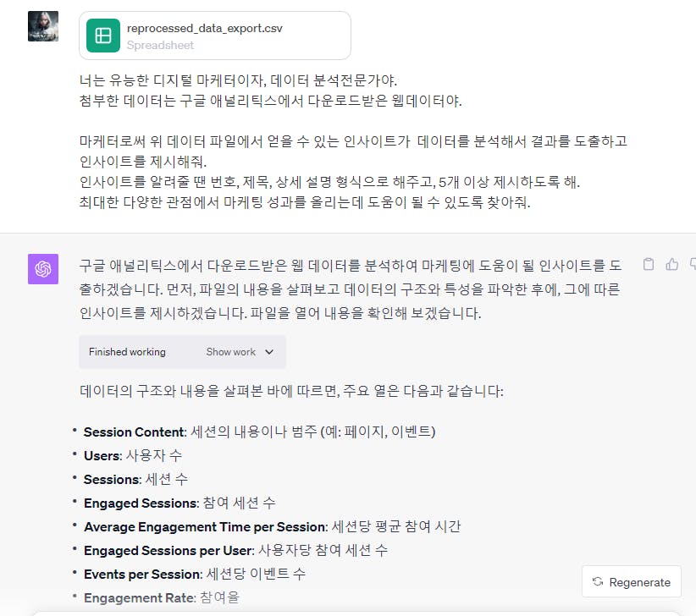Click the Regenerate button label
This screenshot has width=696, height=616.
[x=639, y=582]
